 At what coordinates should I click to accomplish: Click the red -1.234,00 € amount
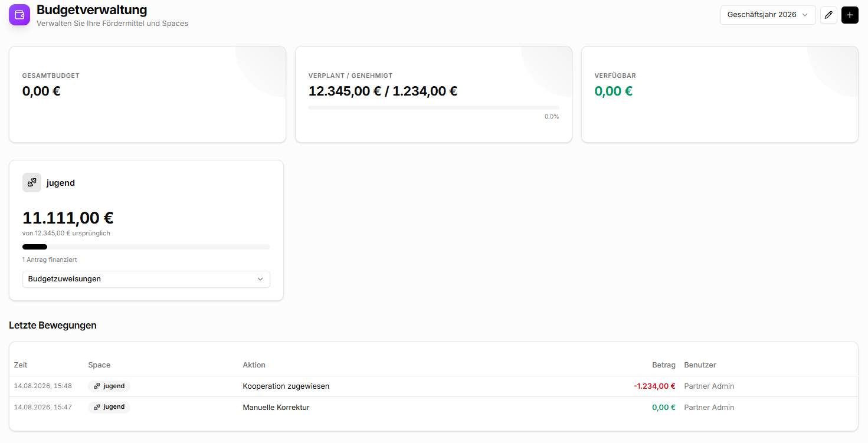[x=654, y=386]
